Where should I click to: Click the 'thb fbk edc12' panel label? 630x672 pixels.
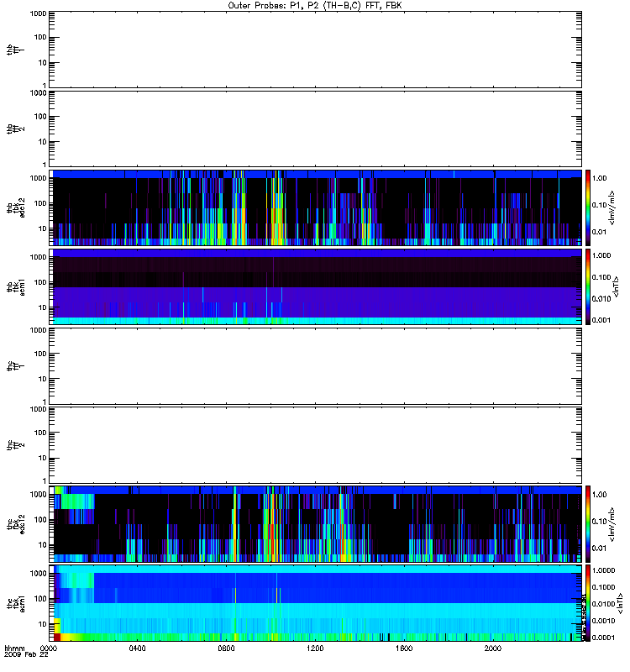15,207
